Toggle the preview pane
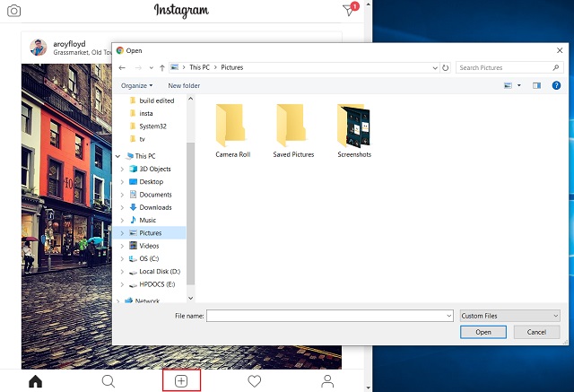 pyautogui.click(x=536, y=85)
